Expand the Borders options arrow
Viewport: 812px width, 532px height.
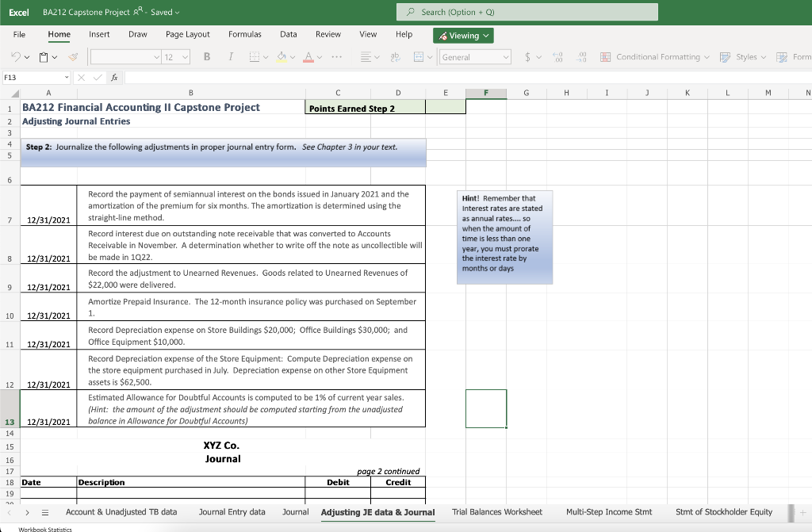(266, 58)
